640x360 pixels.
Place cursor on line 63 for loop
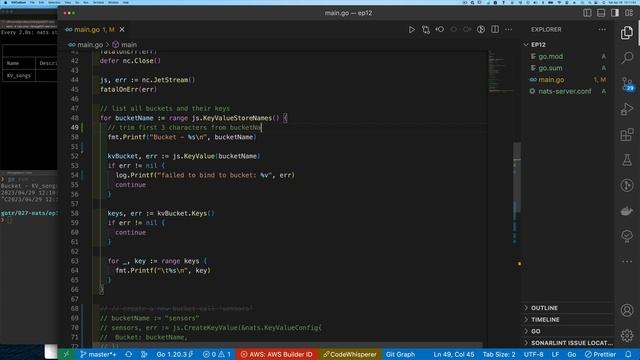pyautogui.click(x=158, y=261)
